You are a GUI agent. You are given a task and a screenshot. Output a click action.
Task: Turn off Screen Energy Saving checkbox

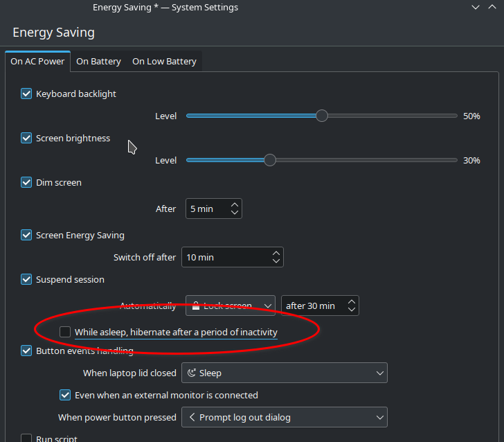tap(26, 235)
